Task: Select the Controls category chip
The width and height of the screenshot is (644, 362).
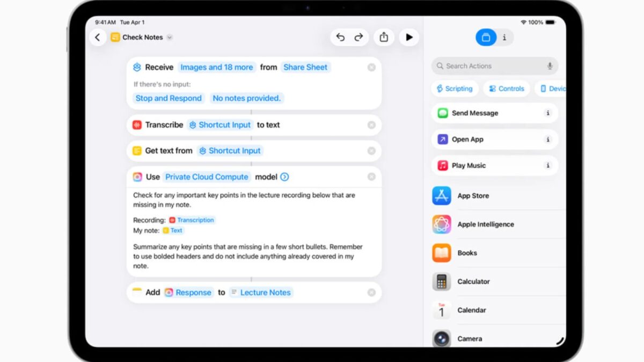Action: 506,88
